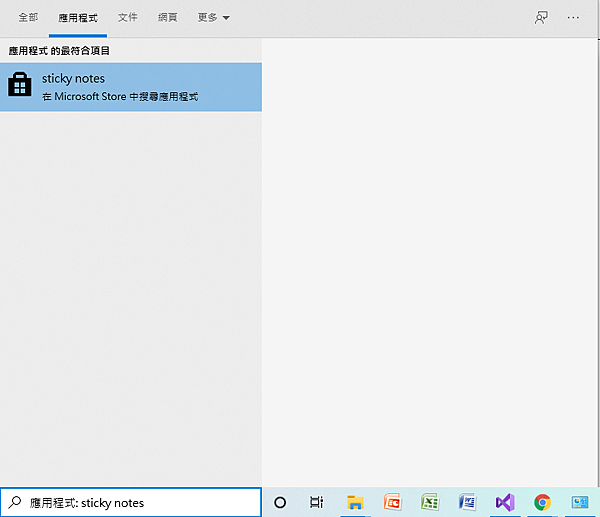Open Task View on taskbar
This screenshot has height=517, width=600.
pyautogui.click(x=316, y=502)
